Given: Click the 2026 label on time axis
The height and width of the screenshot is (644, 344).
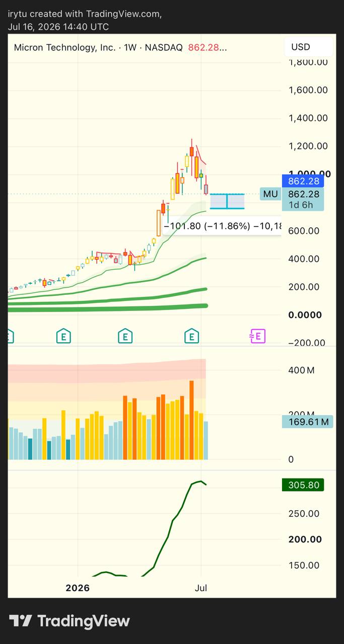Looking at the screenshot, I should point(78,588).
